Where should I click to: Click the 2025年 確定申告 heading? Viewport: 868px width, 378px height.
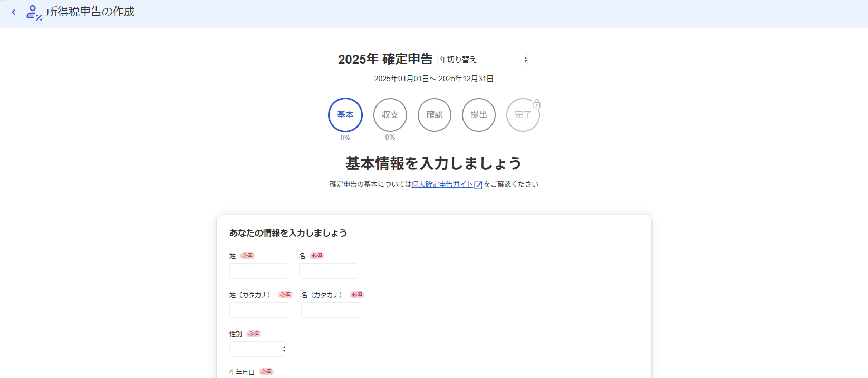[x=385, y=60]
